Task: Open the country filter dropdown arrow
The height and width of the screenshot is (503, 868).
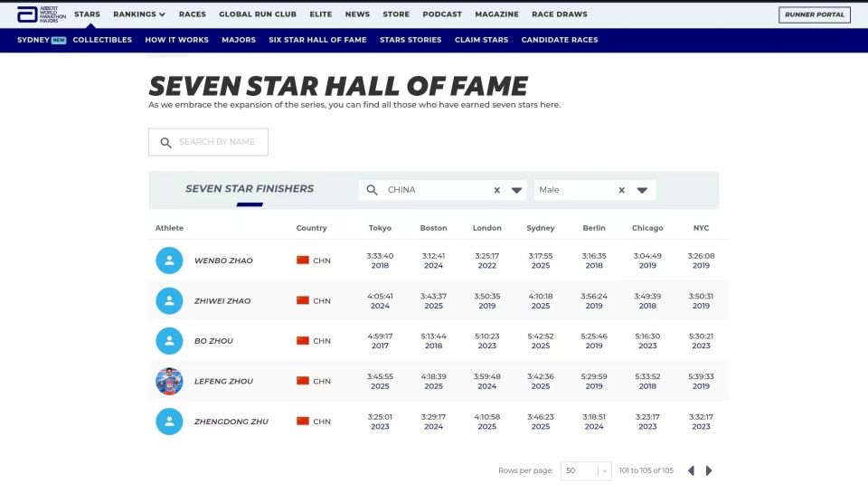Action: coord(516,190)
